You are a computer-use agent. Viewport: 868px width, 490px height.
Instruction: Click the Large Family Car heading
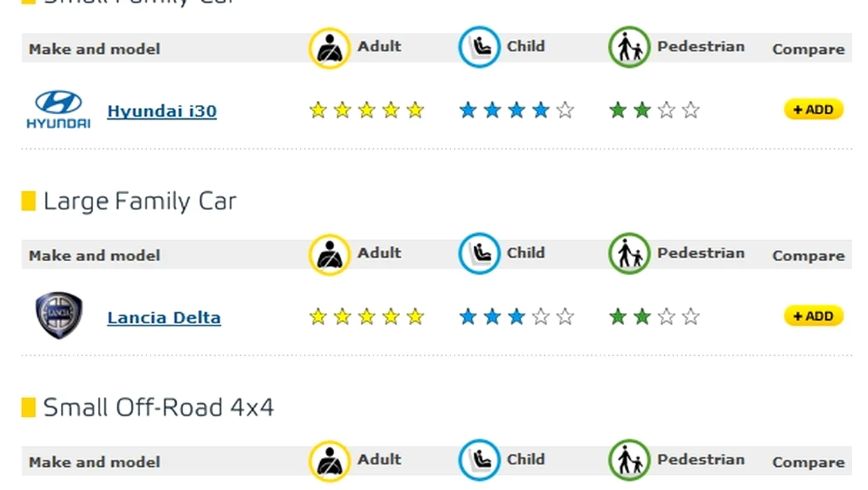[x=139, y=202]
